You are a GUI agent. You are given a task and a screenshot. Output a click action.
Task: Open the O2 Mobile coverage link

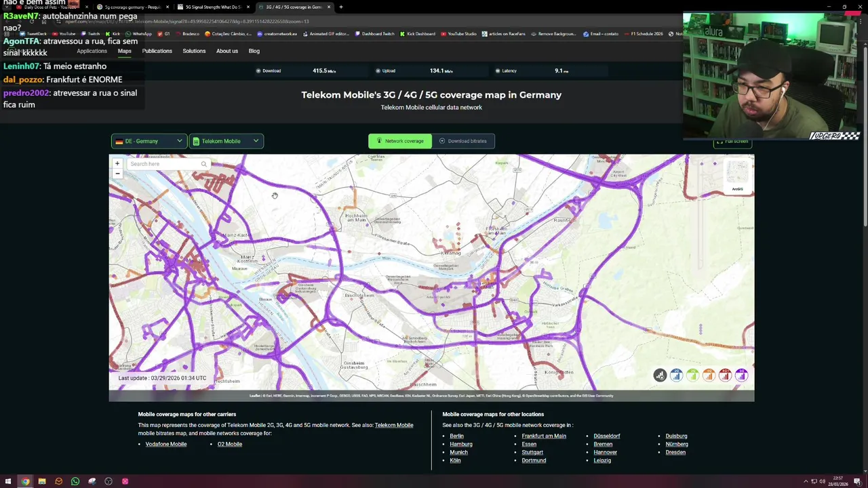[x=230, y=444]
